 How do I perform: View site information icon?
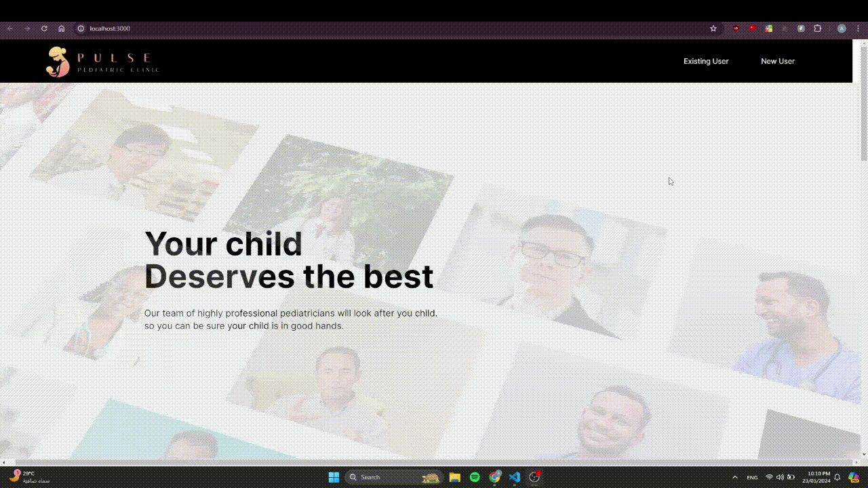(x=81, y=28)
